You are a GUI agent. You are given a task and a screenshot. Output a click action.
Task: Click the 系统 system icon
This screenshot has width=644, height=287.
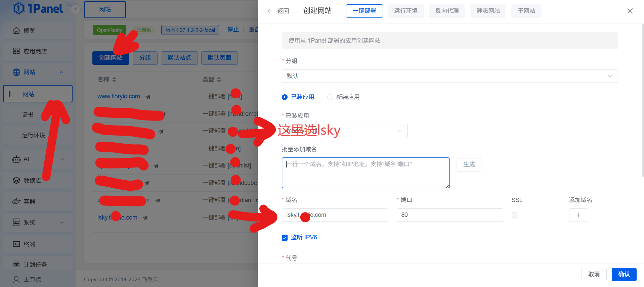(16, 222)
